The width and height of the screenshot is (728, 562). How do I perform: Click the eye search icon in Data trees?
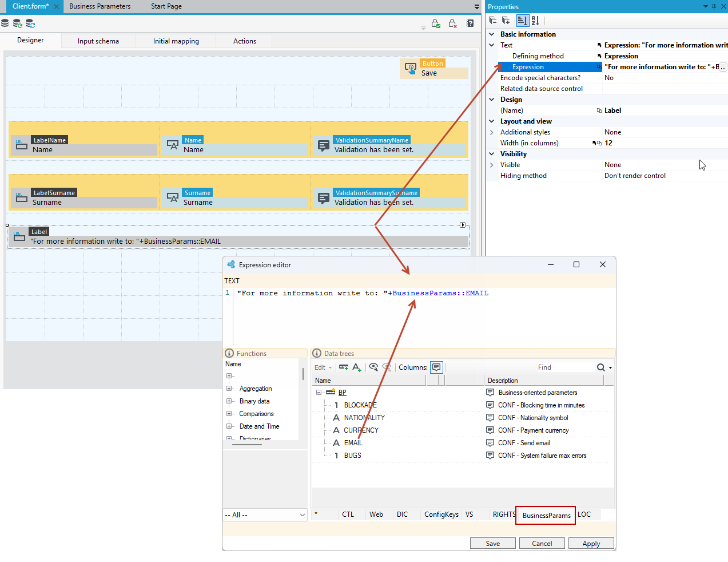[x=373, y=367]
